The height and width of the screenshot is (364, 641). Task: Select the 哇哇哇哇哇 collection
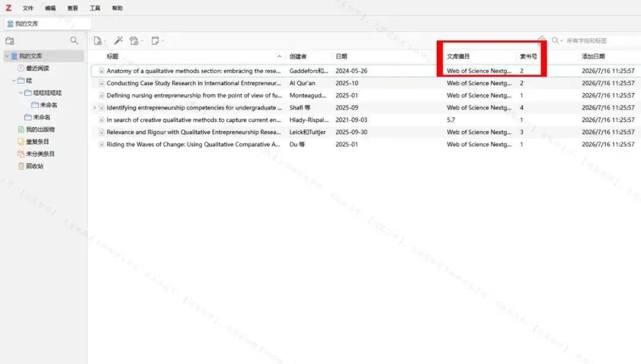(x=47, y=92)
